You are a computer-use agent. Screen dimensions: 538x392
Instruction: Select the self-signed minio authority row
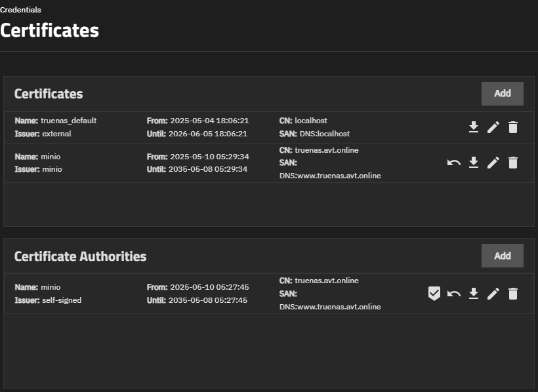[269, 294]
